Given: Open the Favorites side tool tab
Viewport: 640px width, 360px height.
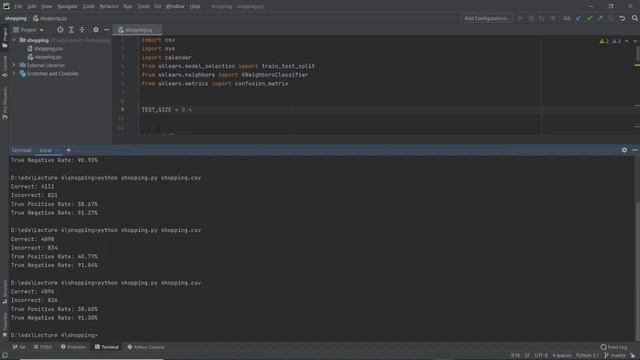Looking at the screenshot, I should pos(5,325).
